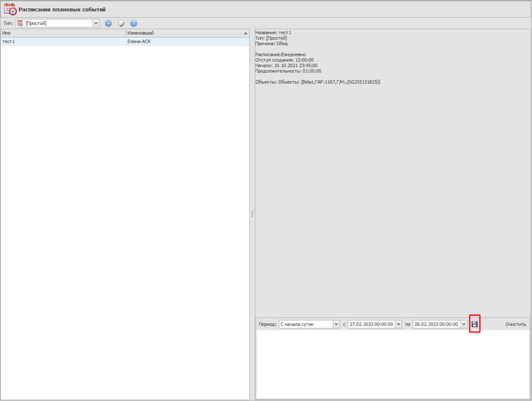Viewport: 532px width, 401px height.
Task: Click the save floppy disk icon
Action: [475, 325]
